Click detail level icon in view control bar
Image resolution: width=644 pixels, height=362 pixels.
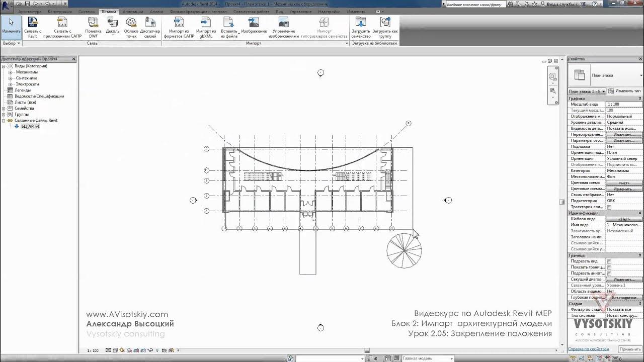click(x=109, y=350)
